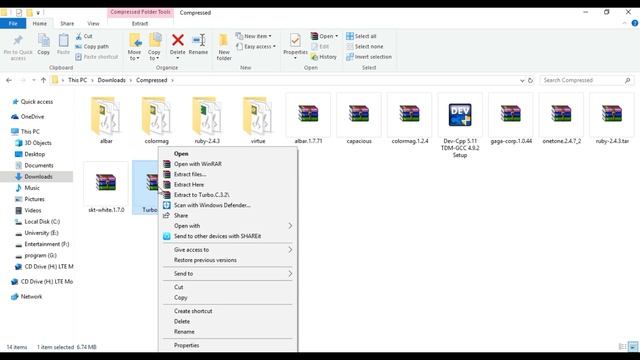The height and width of the screenshot is (360, 640).
Task: Click Downloads in the address breadcrumb
Action: click(111, 80)
